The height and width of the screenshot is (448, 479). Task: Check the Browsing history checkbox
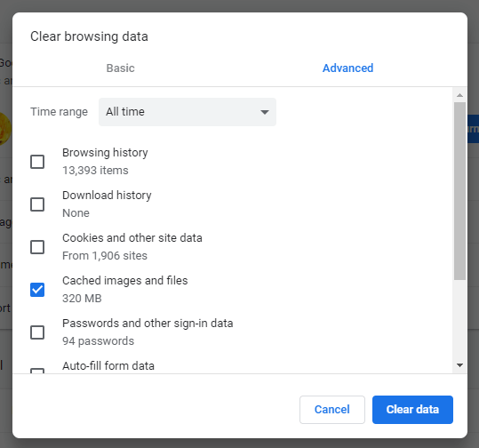37,162
